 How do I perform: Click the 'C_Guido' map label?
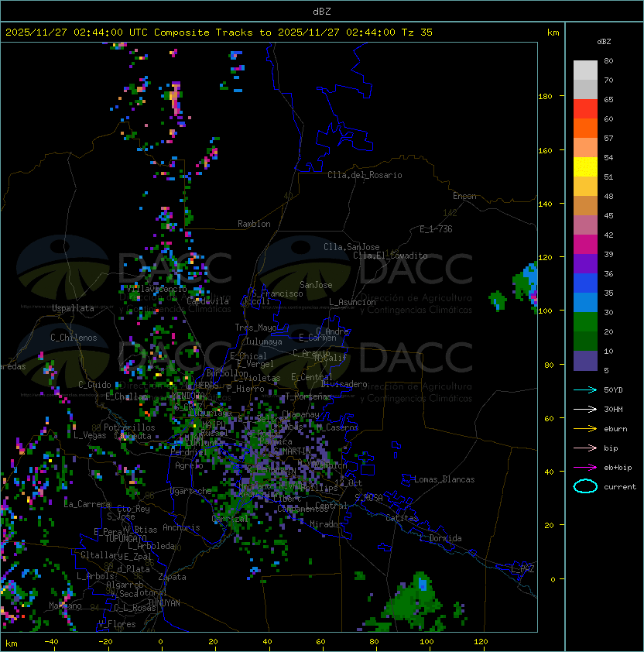pos(94,385)
